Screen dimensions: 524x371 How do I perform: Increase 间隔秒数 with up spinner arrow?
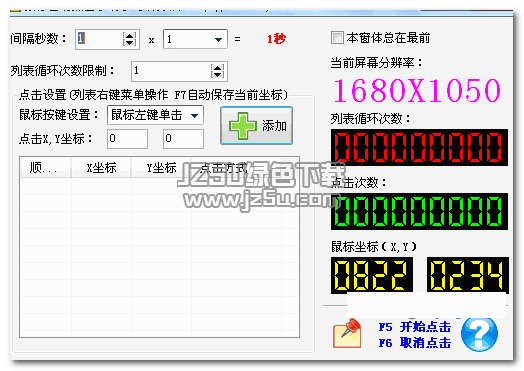(x=129, y=35)
